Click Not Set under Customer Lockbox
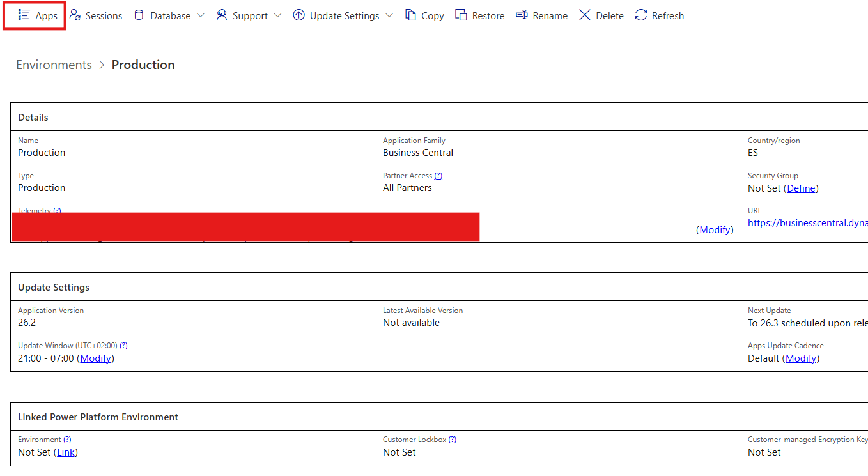Screen dimensions: 868x476 [399, 452]
